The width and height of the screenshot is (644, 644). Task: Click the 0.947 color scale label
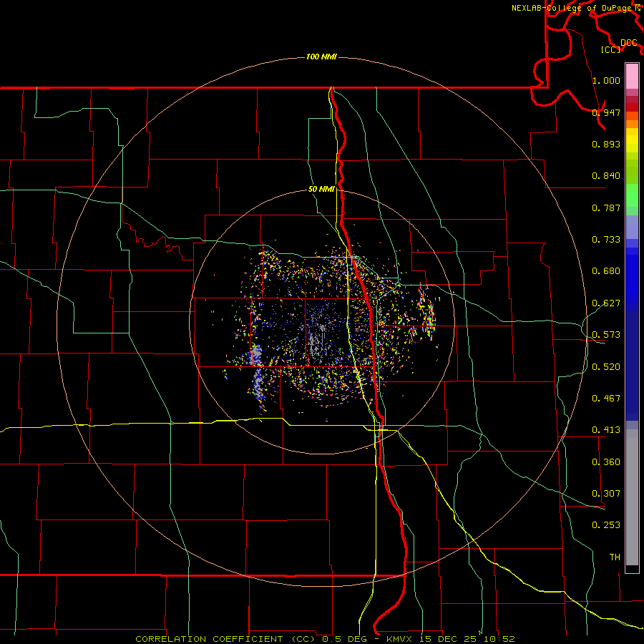pyautogui.click(x=606, y=112)
